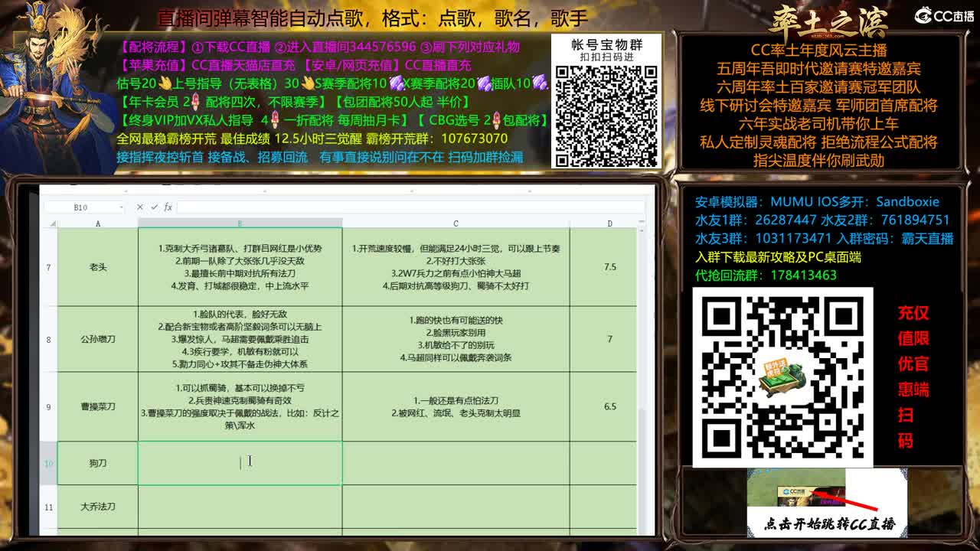Select the cell starting with 1.一般还是有点怕法刀
The image size is (980, 551).
tap(456, 406)
